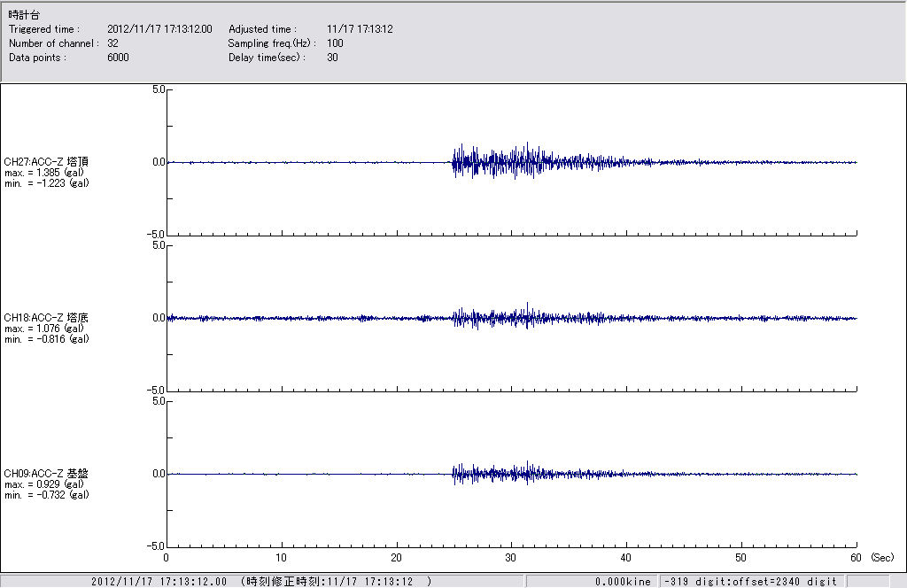Select the CH18:ACC-Z 塔底 channel label
This screenshot has width=907, height=588.
pos(46,317)
